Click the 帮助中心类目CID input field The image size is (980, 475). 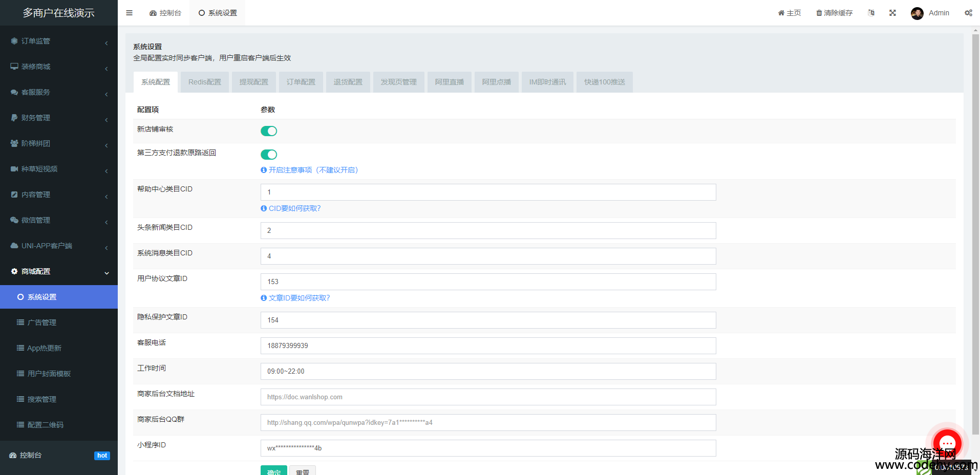(488, 192)
